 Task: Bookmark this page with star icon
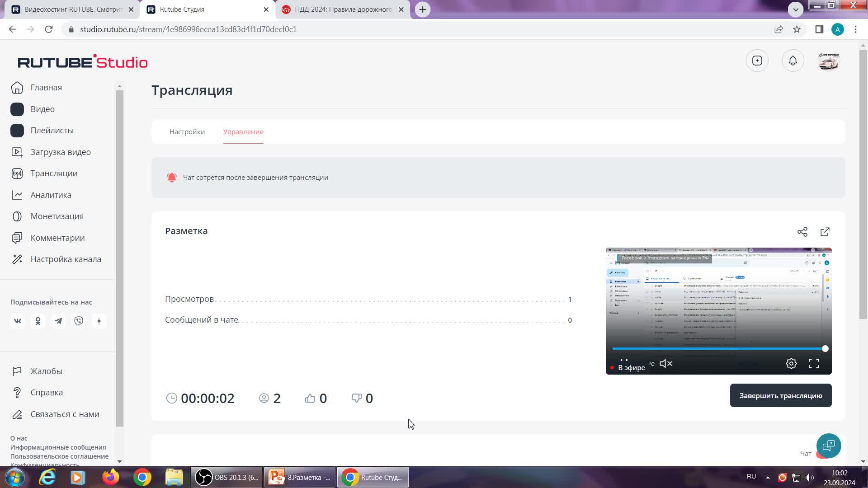(797, 29)
